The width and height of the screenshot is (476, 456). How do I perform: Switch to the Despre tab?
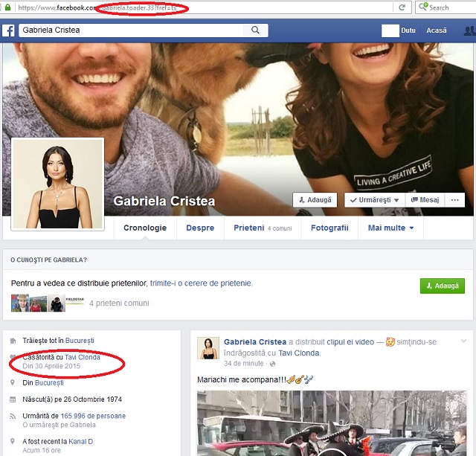pos(200,228)
